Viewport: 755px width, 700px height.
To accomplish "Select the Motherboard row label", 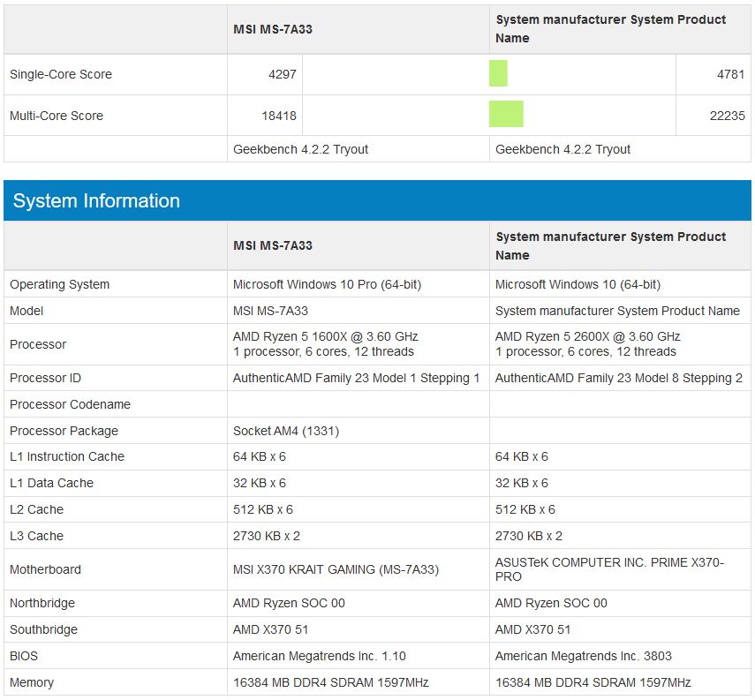I will [x=45, y=569].
